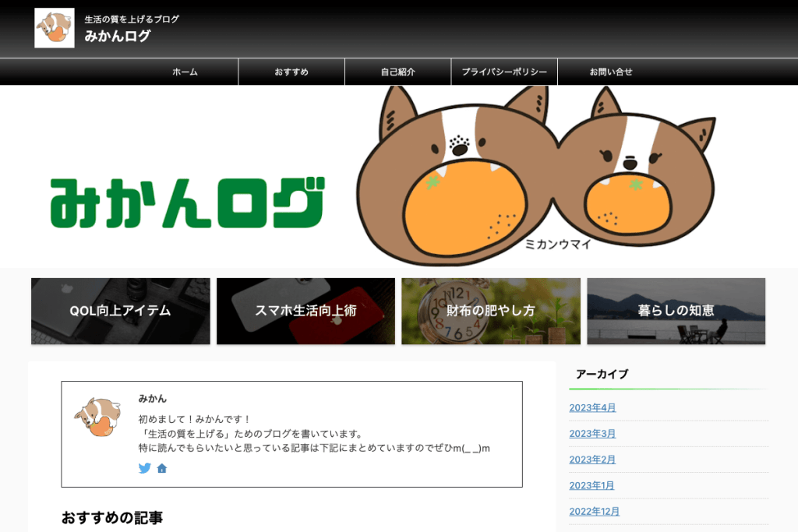Open the スマホ生活向上術 category tile
The width and height of the screenshot is (798, 532).
[x=305, y=311]
